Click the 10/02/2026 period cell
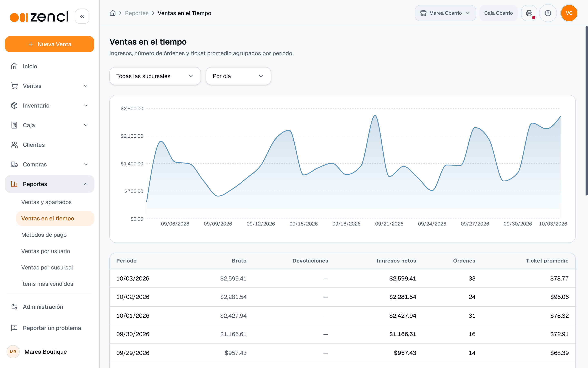588x368 pixels. pyautogui.click(x=133, y=297)
